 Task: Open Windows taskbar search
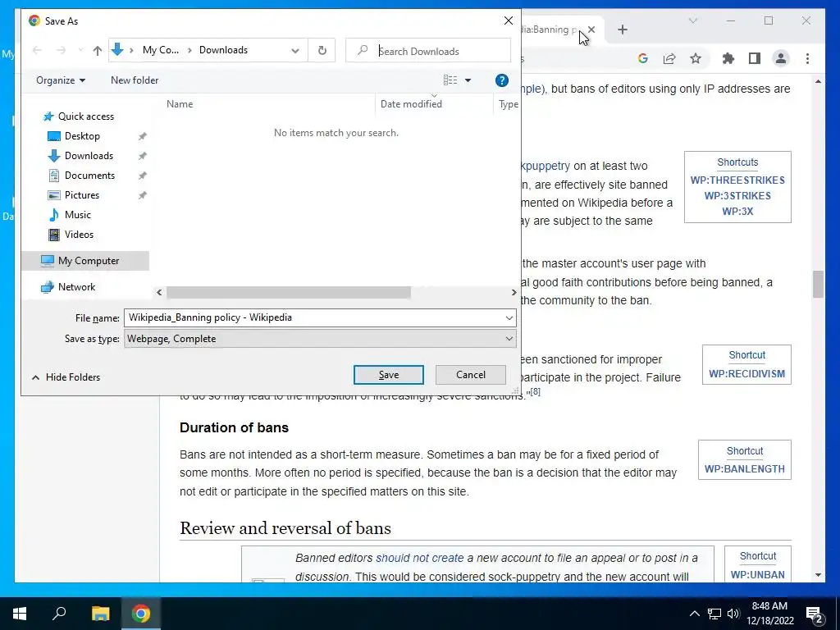point(59,614)
